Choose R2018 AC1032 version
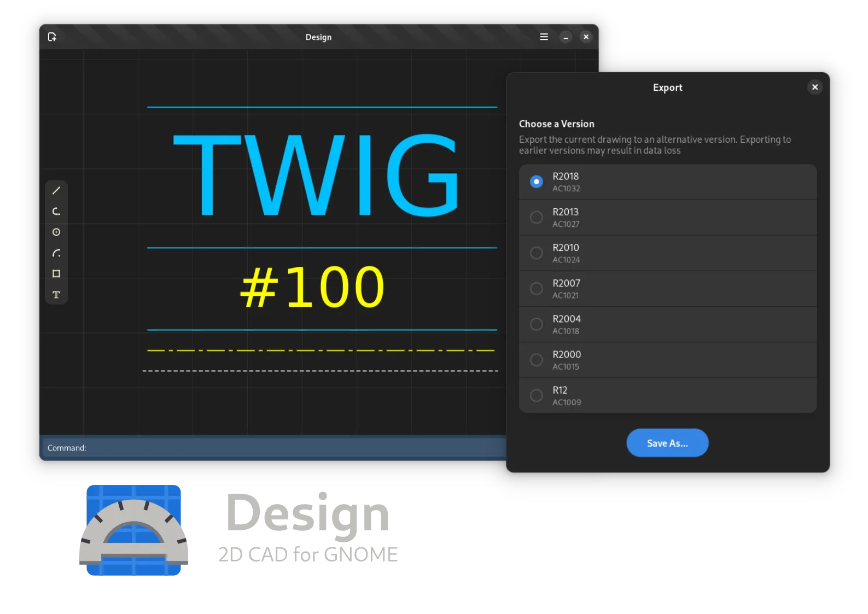The height and width of the screenshot is (614, 868). click(x=667, y=182)
